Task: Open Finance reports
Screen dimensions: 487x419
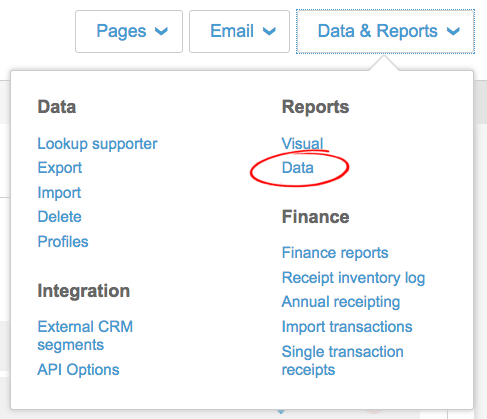Action: coord(335,253)
